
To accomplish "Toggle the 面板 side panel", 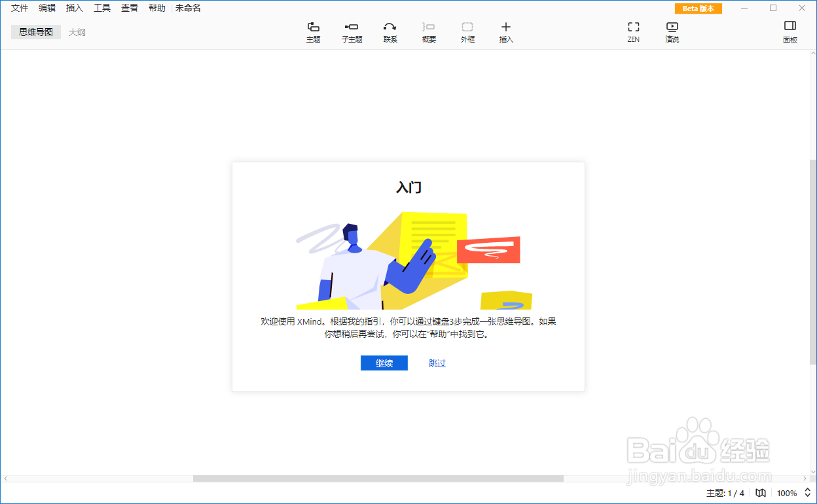I will (790, 32).
